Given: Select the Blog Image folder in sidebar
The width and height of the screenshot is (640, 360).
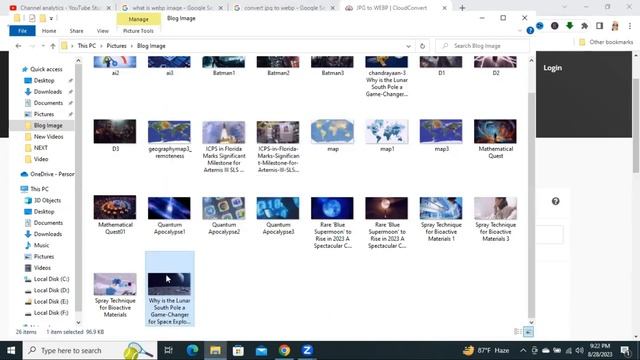Looking at the screenshot, I should point(48,125).
